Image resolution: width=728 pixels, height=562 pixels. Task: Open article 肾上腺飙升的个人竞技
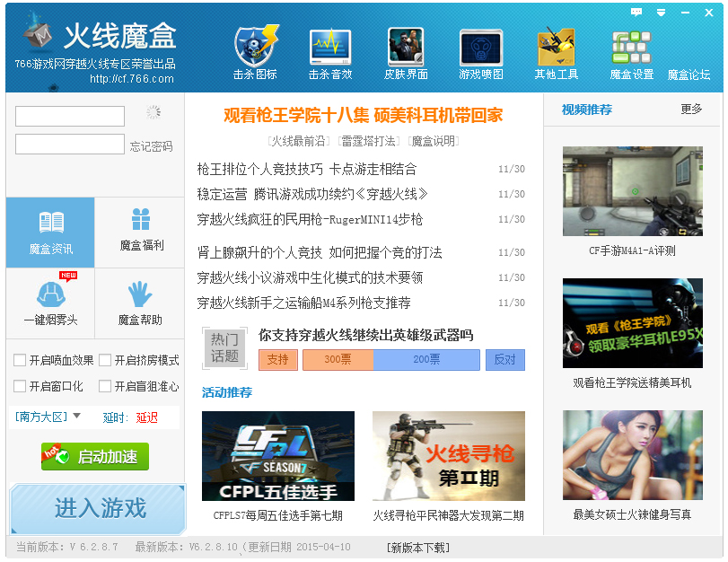point(320,252)
